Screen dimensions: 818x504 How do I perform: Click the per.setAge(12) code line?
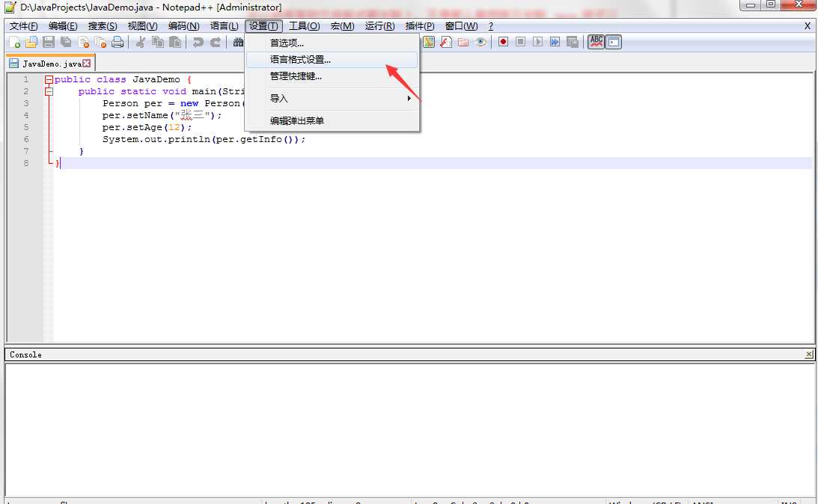147,127
